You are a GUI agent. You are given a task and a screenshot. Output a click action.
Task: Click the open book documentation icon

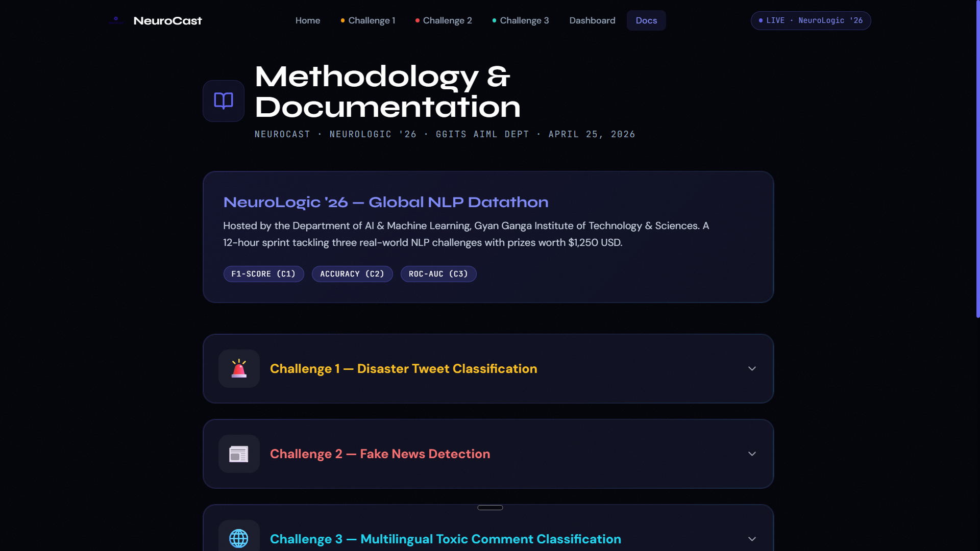[x=224, y=101]
